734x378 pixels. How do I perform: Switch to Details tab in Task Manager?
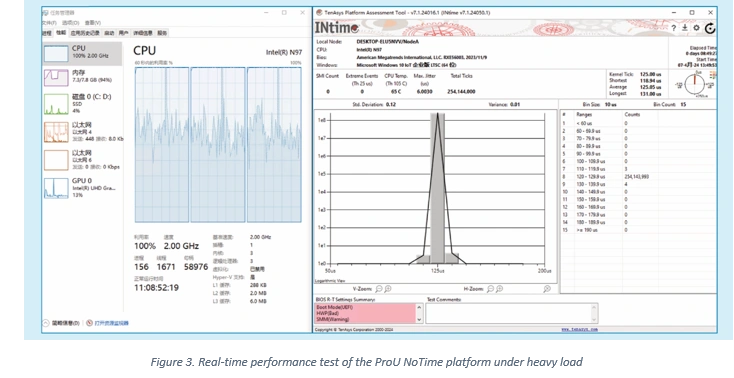143,33
